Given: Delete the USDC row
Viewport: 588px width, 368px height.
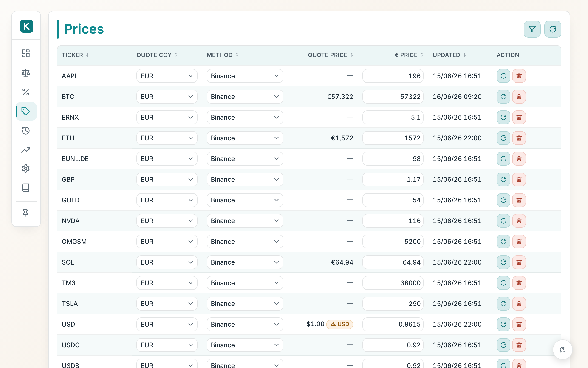Looking at the screenshot, I should pyautogui.click(x=519, y=345).
